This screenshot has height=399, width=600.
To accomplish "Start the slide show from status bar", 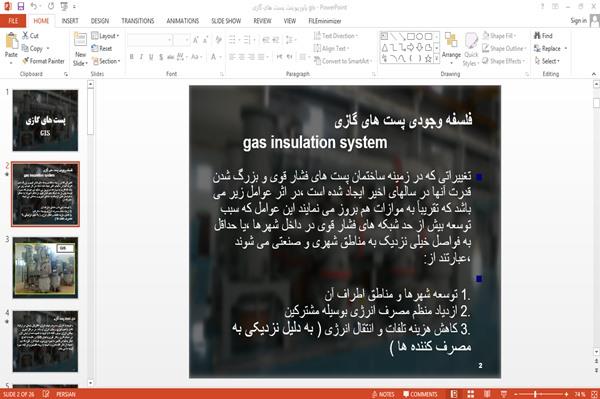I will [504, 394].
